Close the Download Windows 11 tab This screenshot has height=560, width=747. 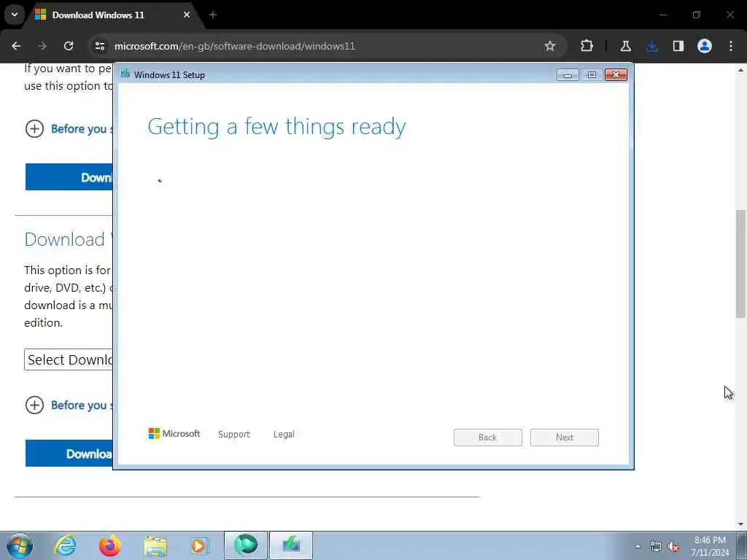[187, 15]
